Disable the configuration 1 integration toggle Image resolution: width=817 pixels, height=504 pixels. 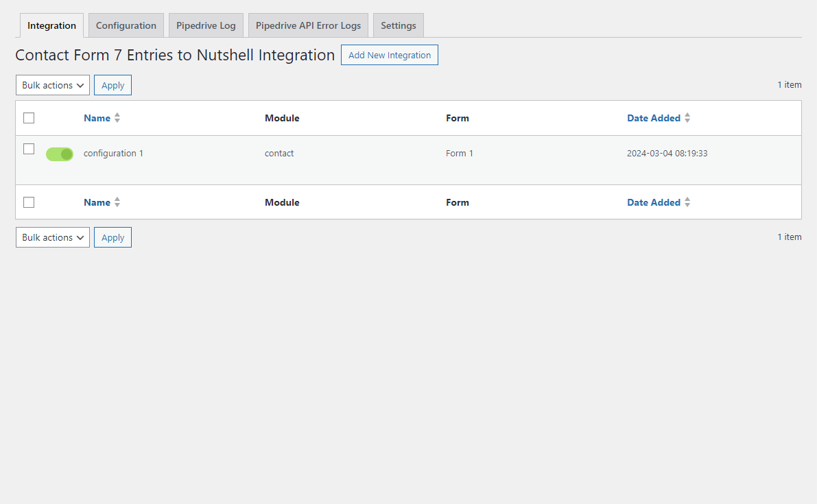tap(60, 154)
